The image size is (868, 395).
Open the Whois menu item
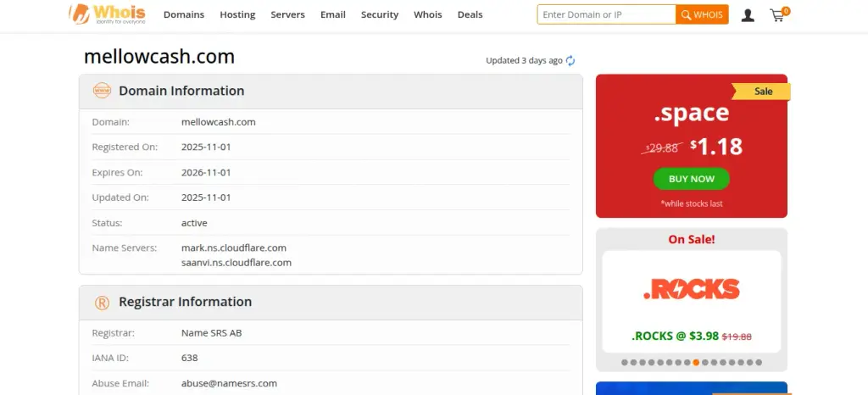point(428,15)
